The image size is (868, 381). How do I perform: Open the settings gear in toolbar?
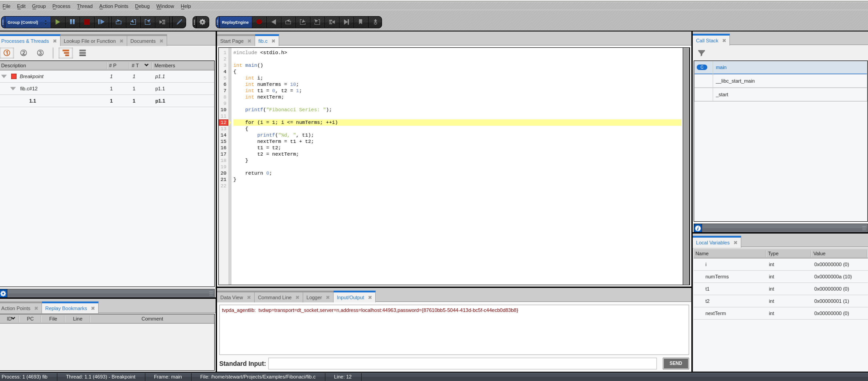point(202,22)
